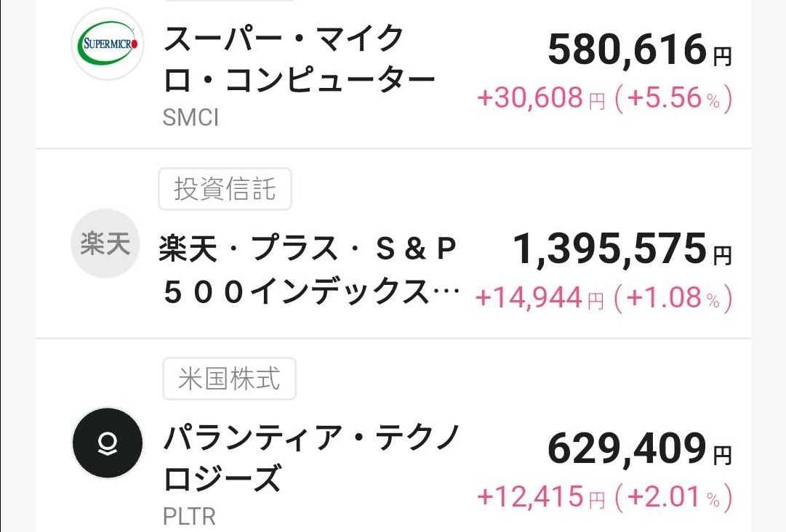Tap the Supermicro logo icon

click(x=108, y=44)
